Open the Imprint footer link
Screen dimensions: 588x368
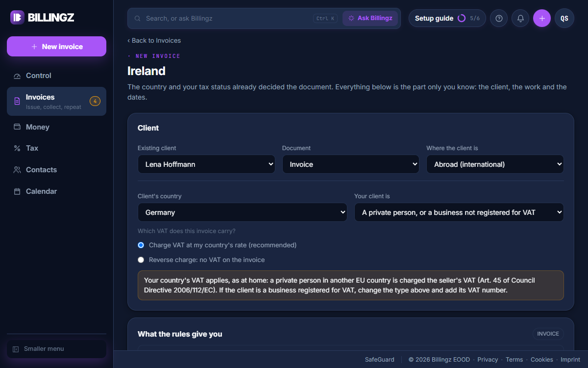570,360
